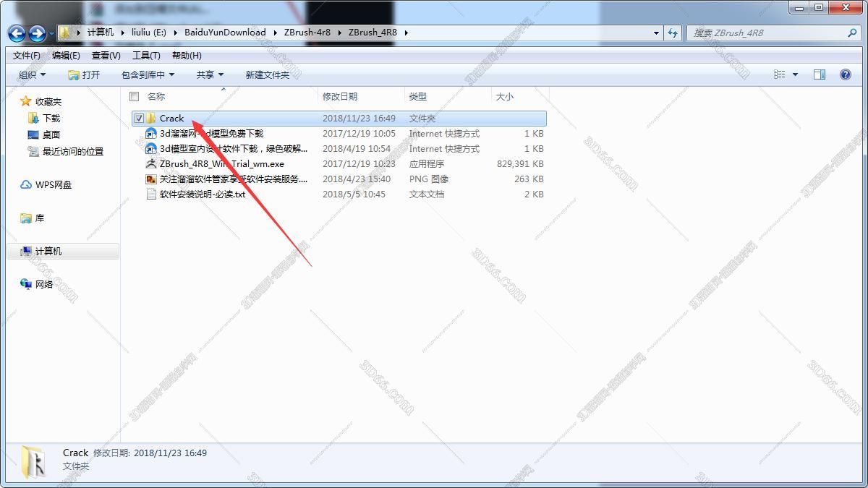Click the 829,391 KB size cell
Image resolution: width=868 pixels, height=488 pixels.
point(520,163)
